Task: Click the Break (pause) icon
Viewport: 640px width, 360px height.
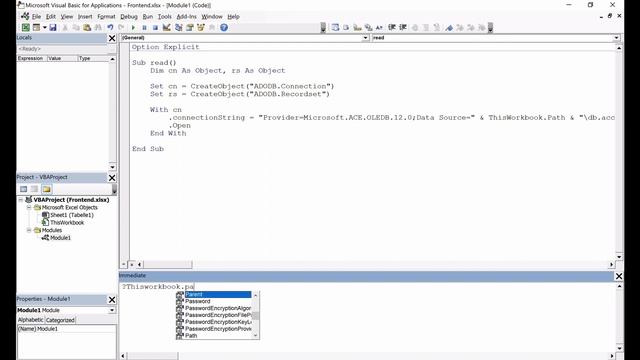Action: tap(144, 27)
